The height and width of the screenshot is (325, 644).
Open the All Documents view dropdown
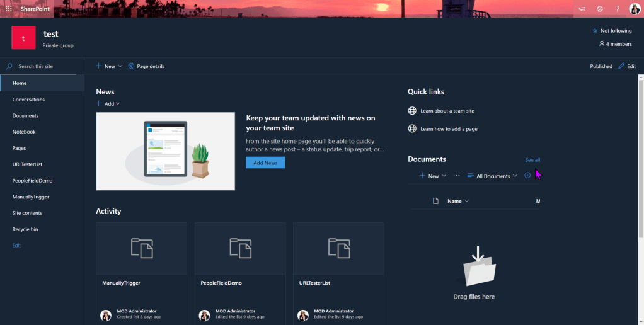tap(493, 176)
